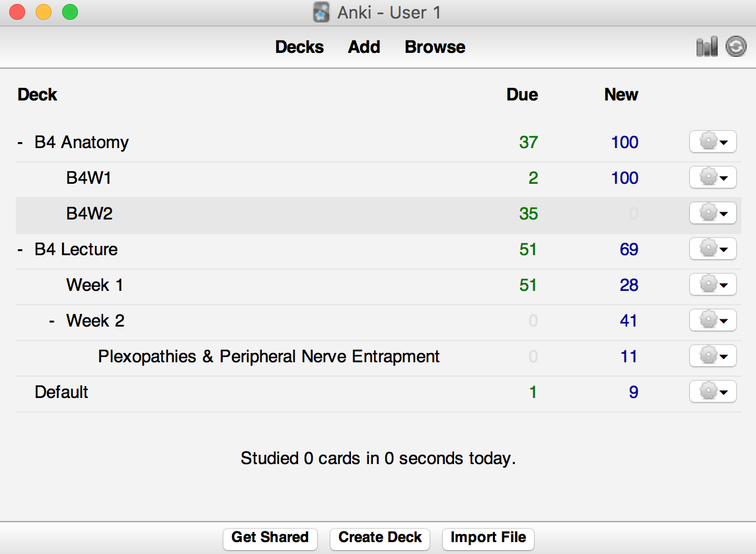
Task: Open the Add card screen
Action: pos(364,47)
